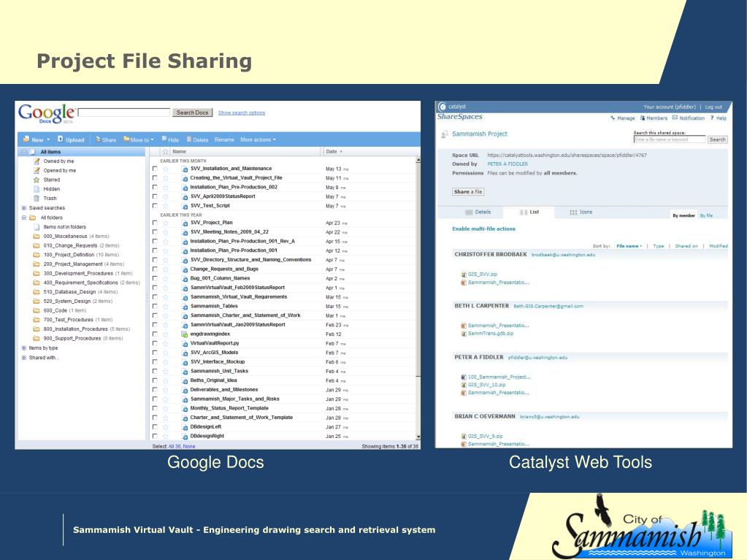Click the Share a file button

point(468,192)
